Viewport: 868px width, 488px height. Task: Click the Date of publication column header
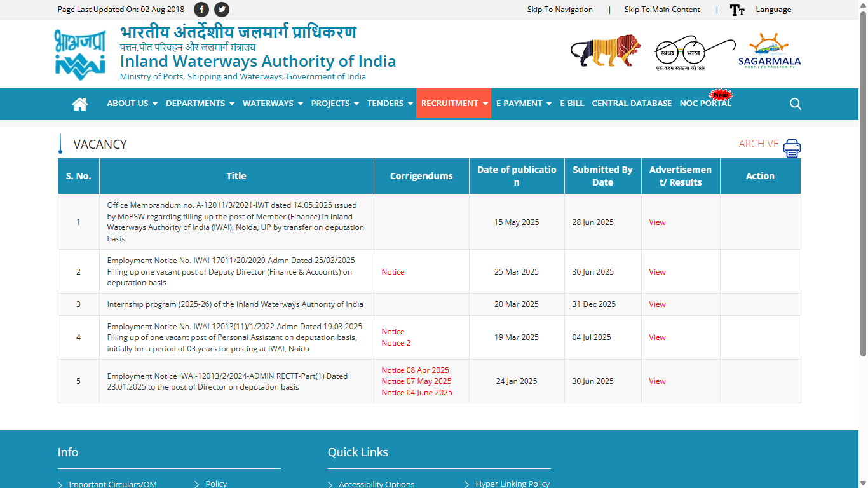(x=517, y=176)
